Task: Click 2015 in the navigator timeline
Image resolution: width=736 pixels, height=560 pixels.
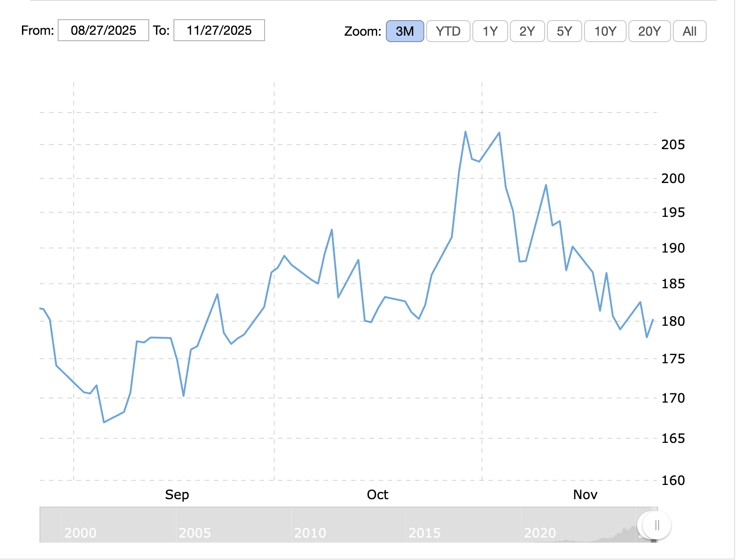Action: tap(425, 533)
